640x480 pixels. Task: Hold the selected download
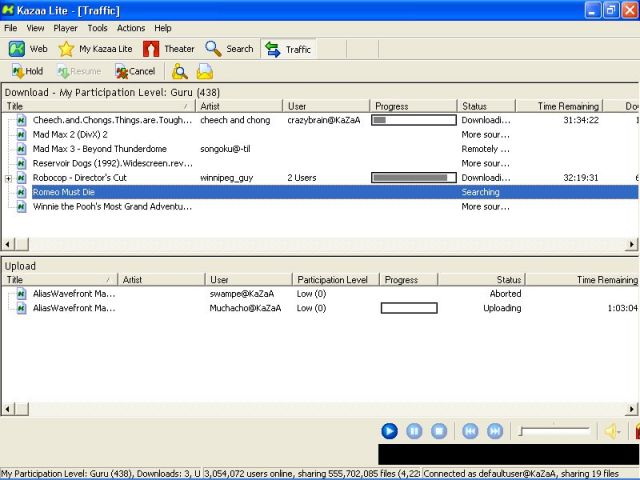27,71
